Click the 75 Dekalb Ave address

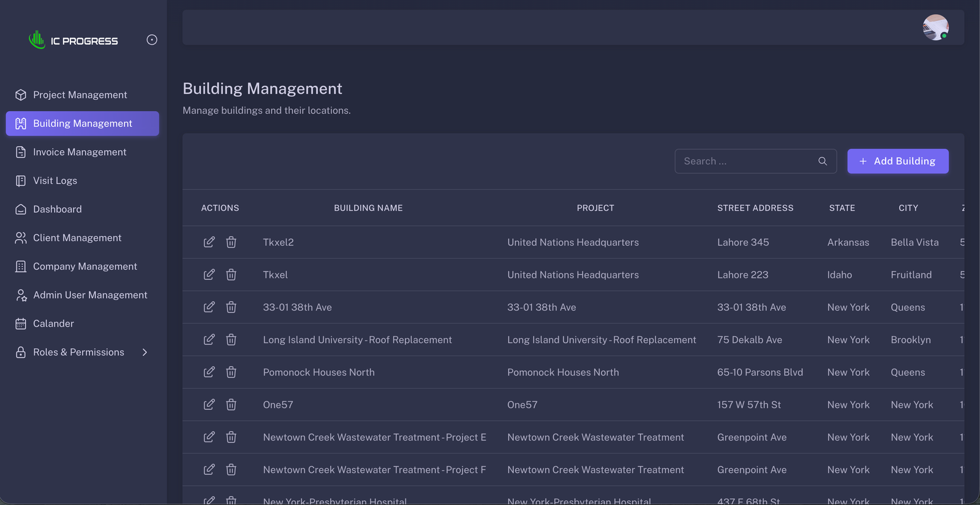coord(750,340)
